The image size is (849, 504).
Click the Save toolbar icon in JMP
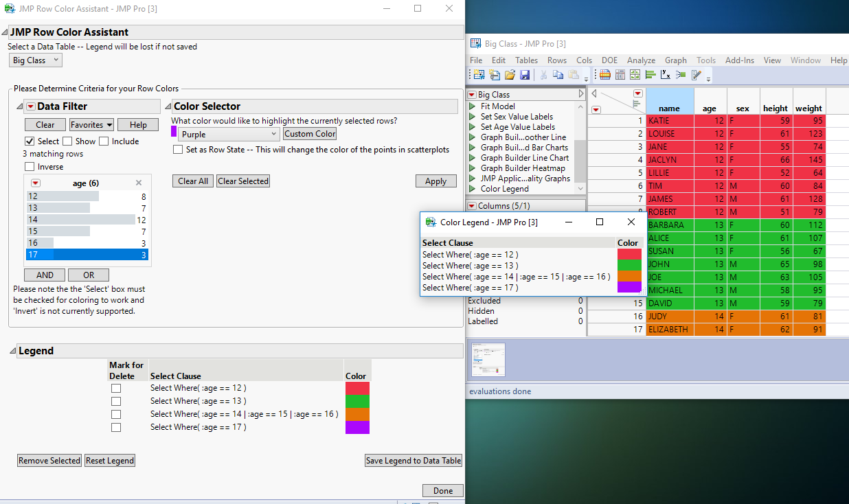pyautogui.click(x=526, y=74)
